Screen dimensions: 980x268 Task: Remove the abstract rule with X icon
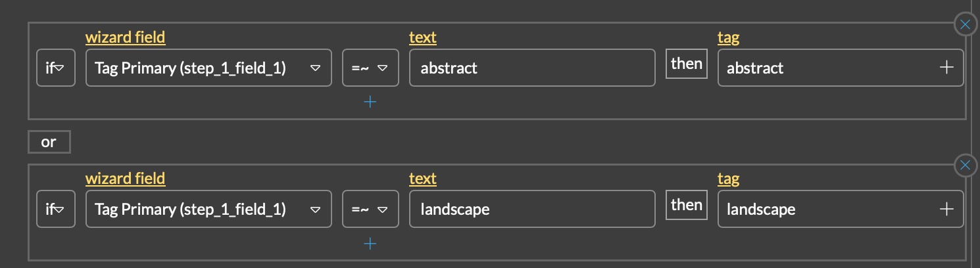(x=965, y=25)
